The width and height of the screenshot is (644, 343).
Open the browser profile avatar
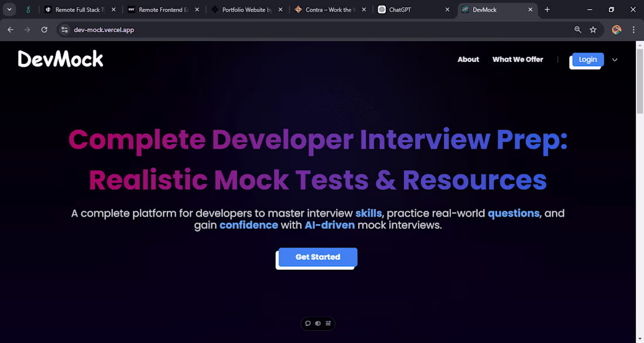tap(616, 29)
